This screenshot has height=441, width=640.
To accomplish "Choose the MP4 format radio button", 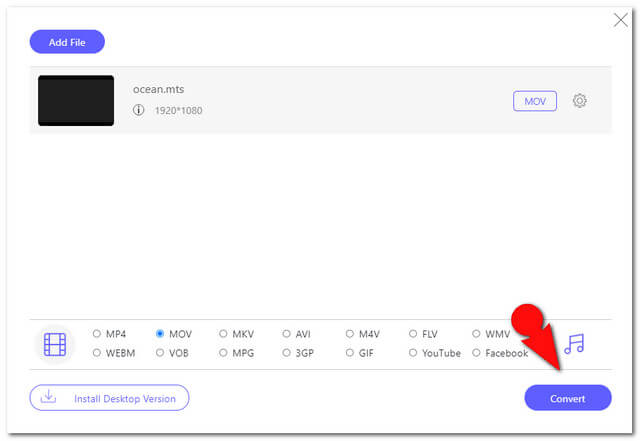I will tap(97, 334).
